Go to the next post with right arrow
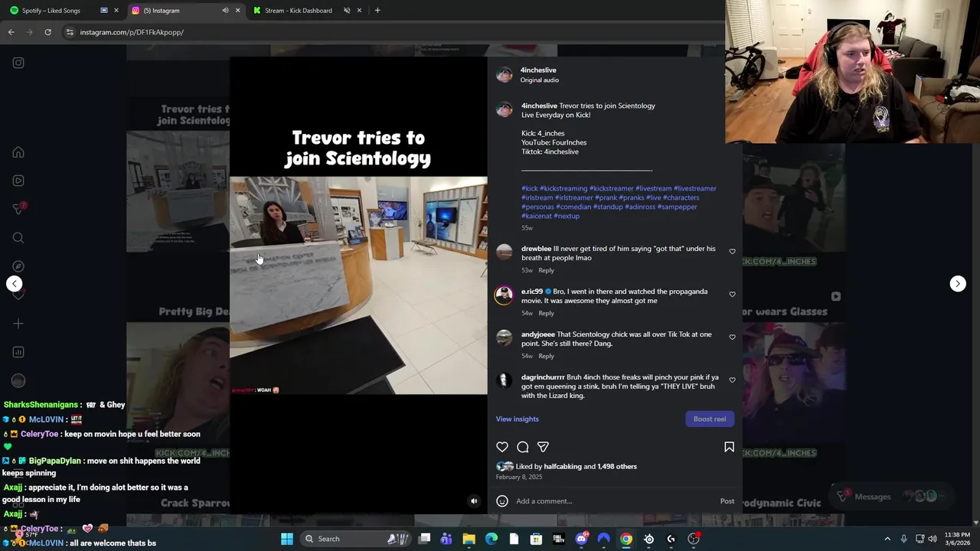Screen dimensions: 980x551 click(958, 284)
